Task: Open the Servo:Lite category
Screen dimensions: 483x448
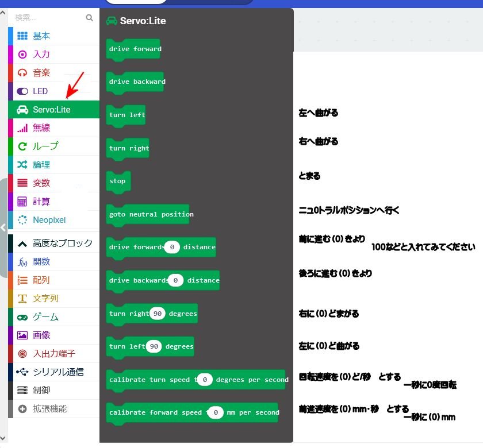Action: pos(52,110)
